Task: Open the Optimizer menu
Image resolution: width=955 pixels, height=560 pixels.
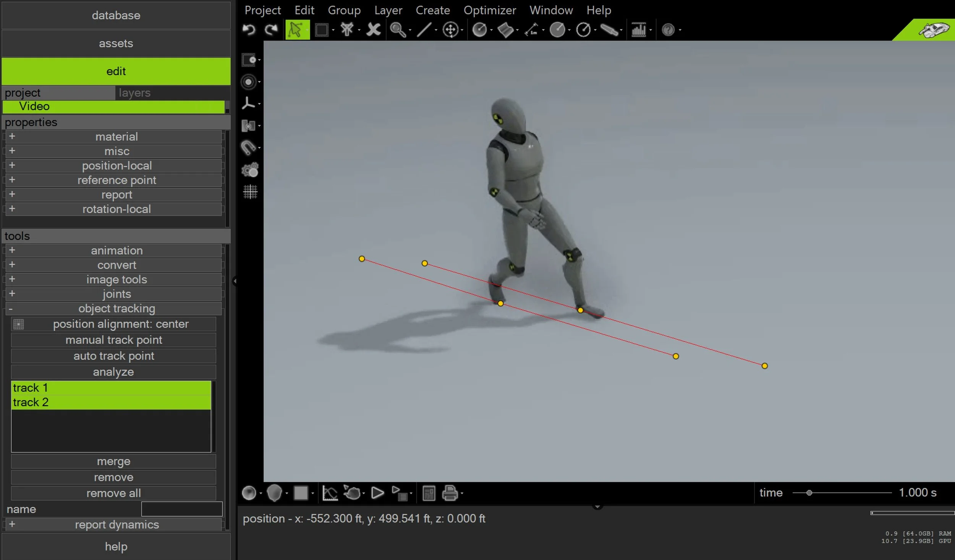Action: pos(490,10)
